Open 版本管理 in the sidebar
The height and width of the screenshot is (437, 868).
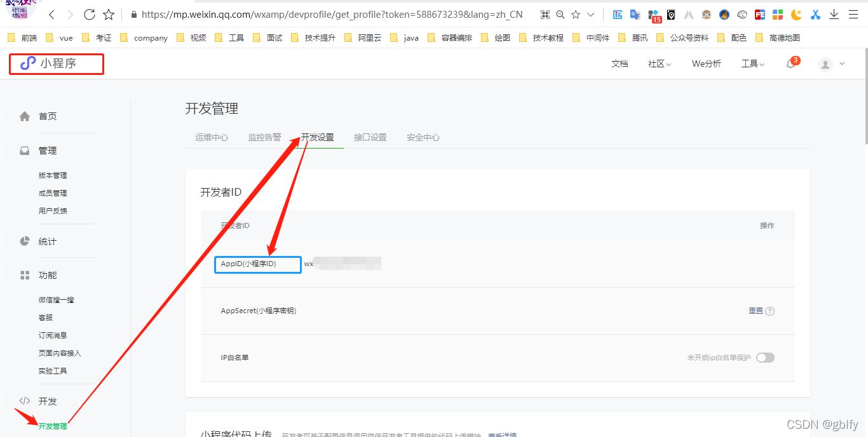click(x=53, y=175)
